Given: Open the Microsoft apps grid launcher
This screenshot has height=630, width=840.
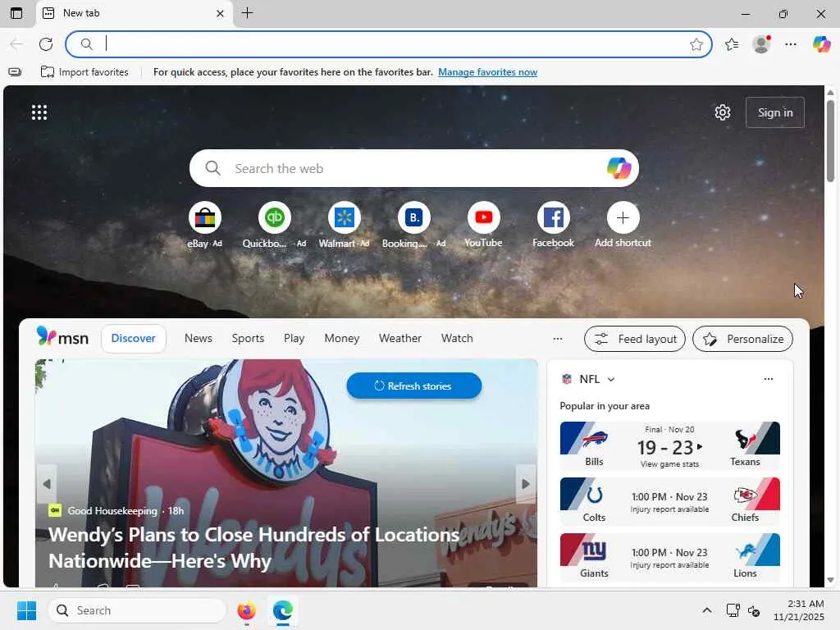Looking at the screenshot, I should coord(39,112).
